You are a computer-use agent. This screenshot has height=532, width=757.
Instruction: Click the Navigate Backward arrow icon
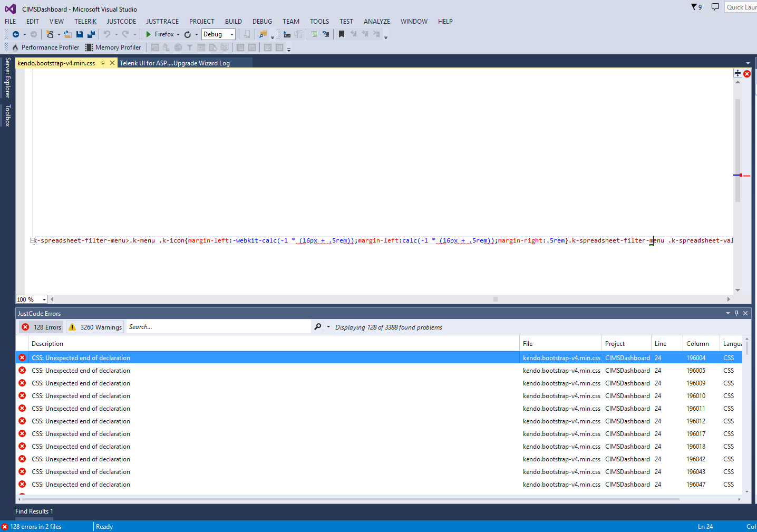tap(16, 34)
